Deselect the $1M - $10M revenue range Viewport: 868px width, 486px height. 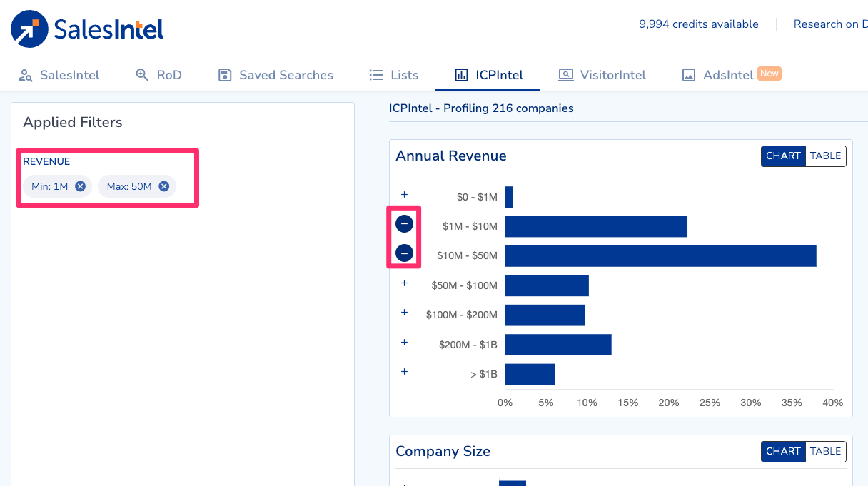404,224
